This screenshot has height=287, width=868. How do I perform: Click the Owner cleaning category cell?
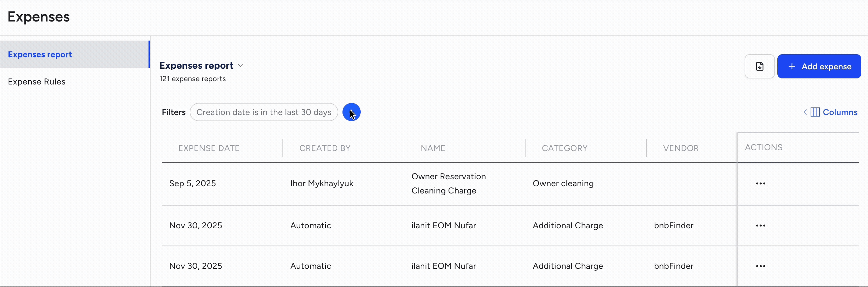coord(563,183)
